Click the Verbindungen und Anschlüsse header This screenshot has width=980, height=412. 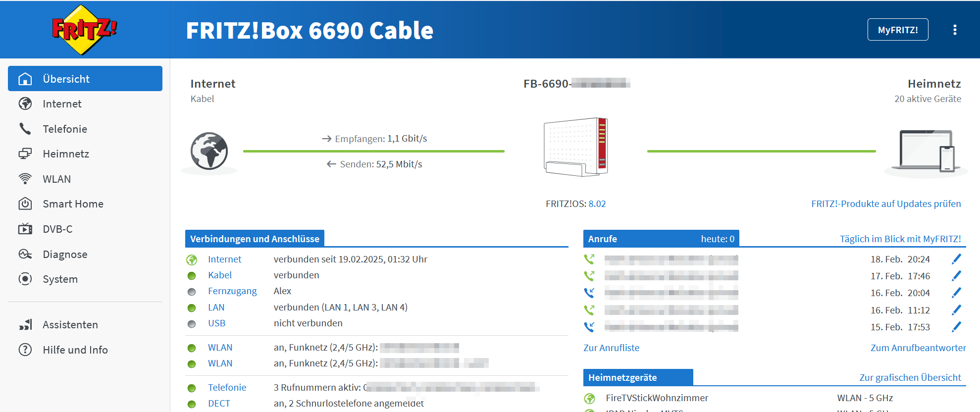pos(255,239)
